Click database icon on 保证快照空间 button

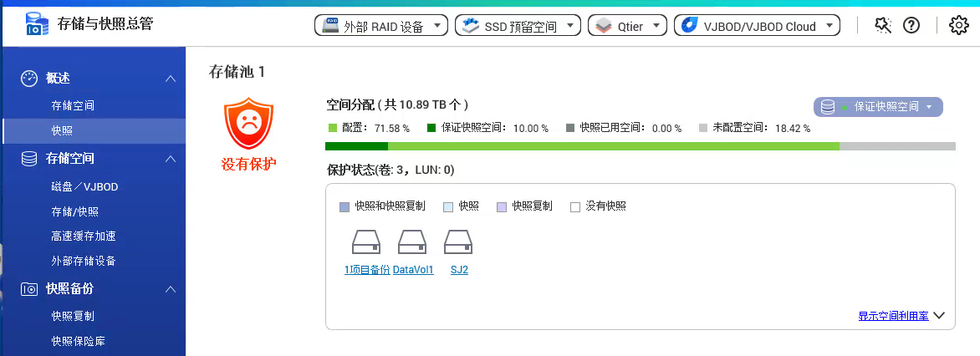coord(828,107)
